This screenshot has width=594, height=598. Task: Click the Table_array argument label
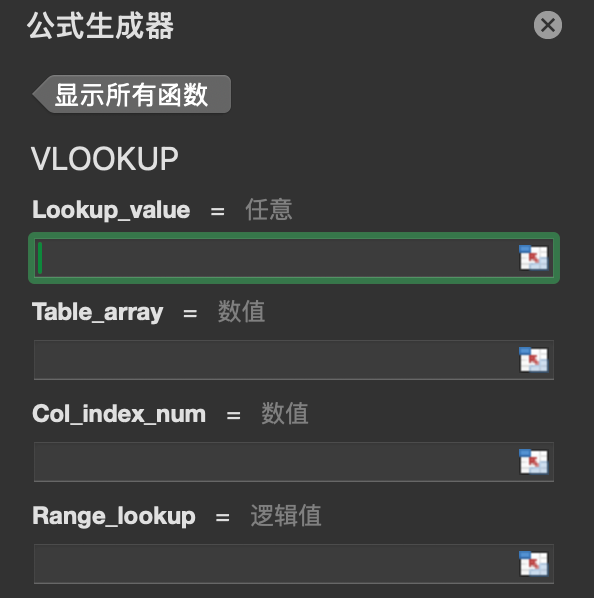click(x=98, y=312)
